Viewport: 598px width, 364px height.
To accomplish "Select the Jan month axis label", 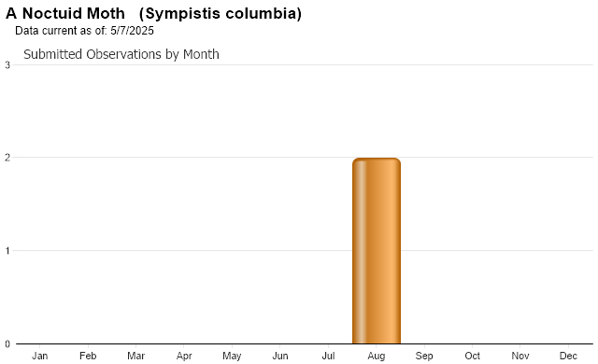I will point(39,356).
